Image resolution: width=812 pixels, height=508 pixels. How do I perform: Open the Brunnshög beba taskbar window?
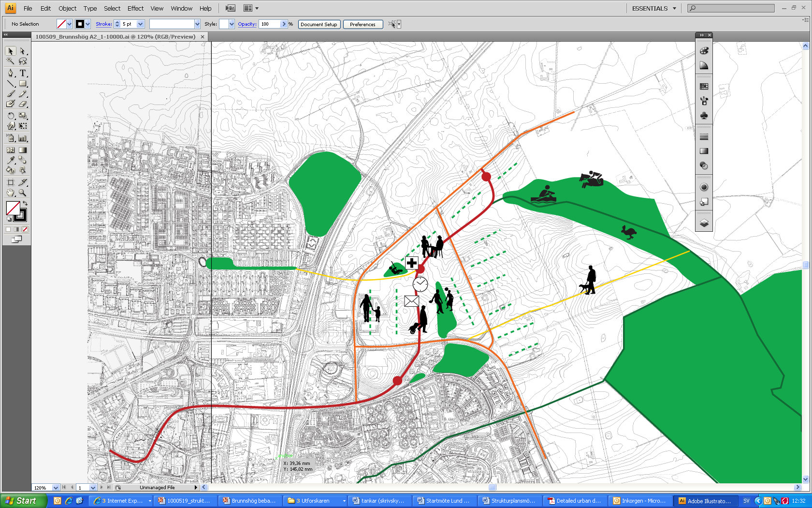(x=250, y=501)
